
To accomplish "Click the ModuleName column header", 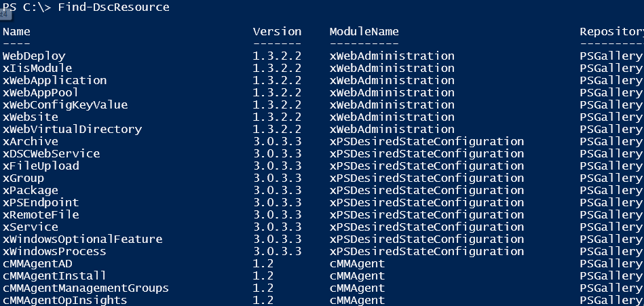I will coord(364,31).
